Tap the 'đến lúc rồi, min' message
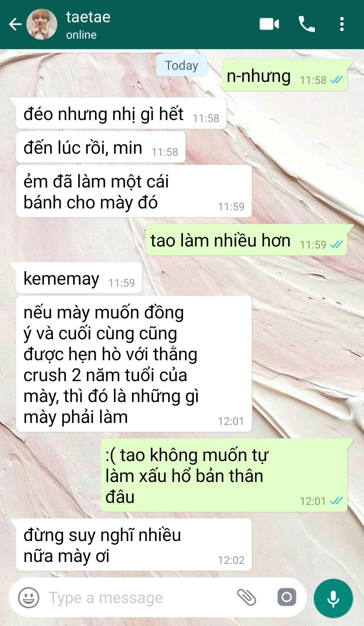Viewport: 364px width, 626px height. [101, 147]
